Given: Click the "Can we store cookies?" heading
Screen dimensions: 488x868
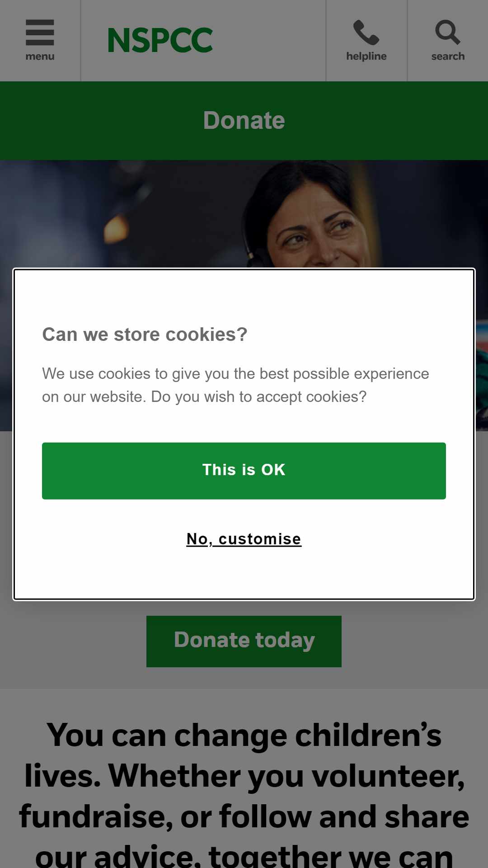Looking at the screenshot, I should point(145,335).
